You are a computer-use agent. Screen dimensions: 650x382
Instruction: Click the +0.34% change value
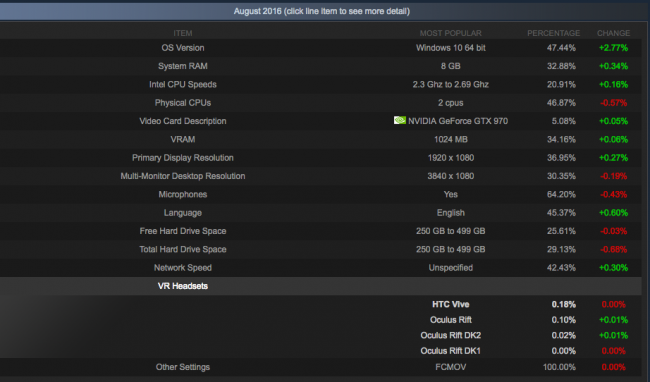pyautogui.click(x=614, y=66)
